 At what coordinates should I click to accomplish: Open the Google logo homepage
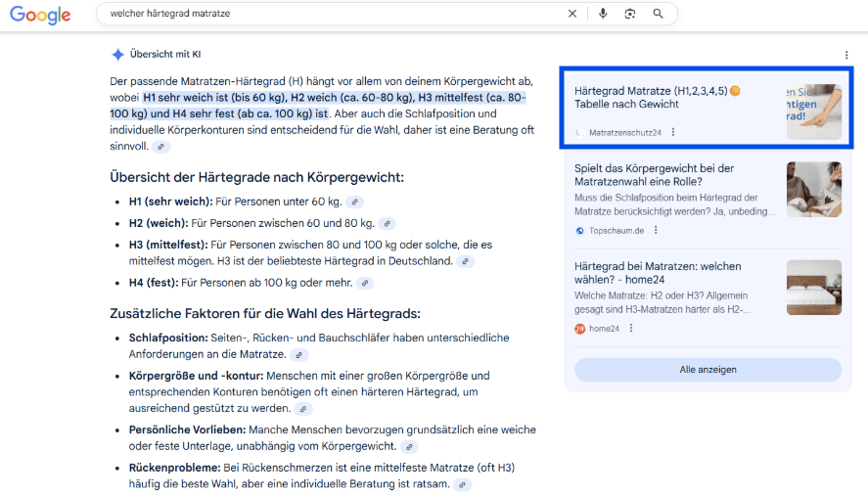40,15
